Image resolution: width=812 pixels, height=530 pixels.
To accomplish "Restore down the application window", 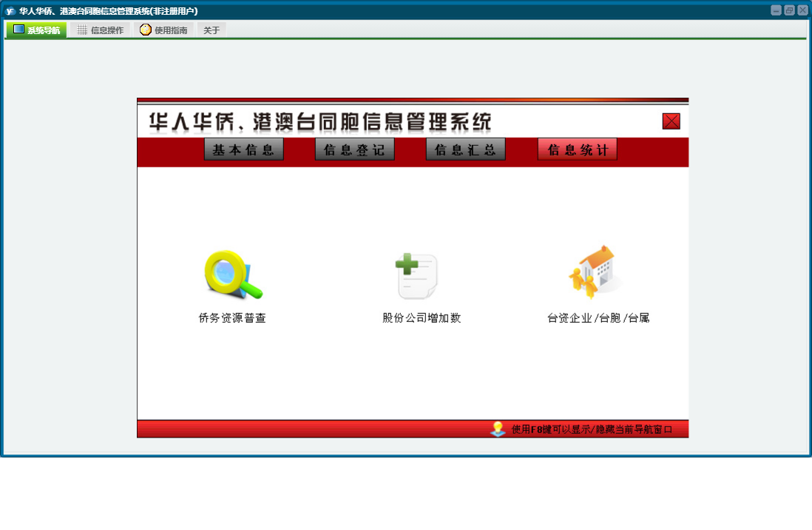I will pos(789,10).
